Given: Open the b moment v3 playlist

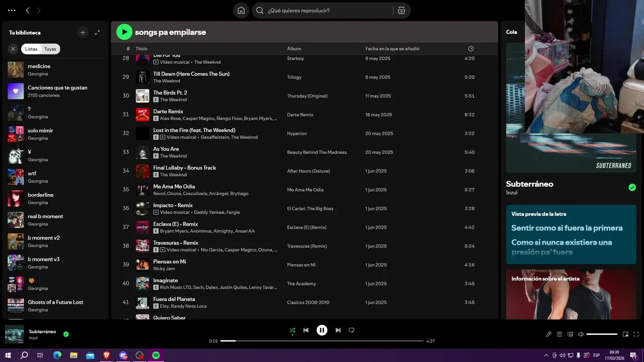Looking at the screenshot, I should (x=55, y=263).
